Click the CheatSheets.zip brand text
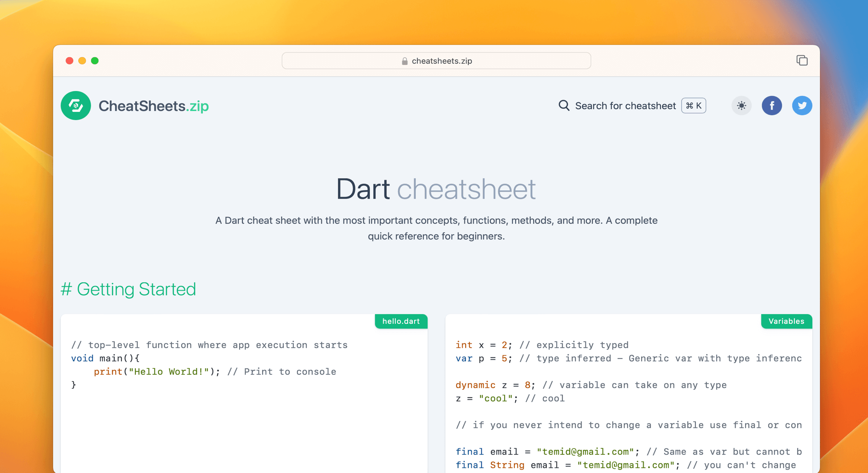This screenshot has height=473, width=868. pyautogui.click(x=154, y=106)
